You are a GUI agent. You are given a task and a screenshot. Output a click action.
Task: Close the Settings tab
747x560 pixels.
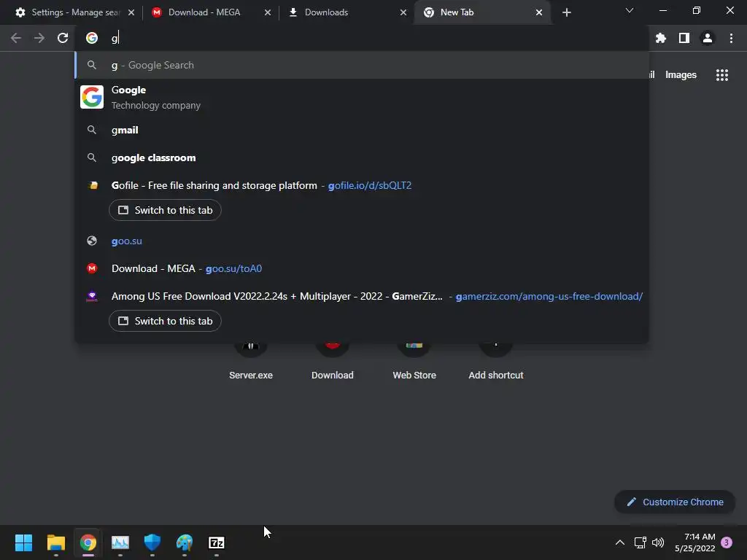click(131, 12)
